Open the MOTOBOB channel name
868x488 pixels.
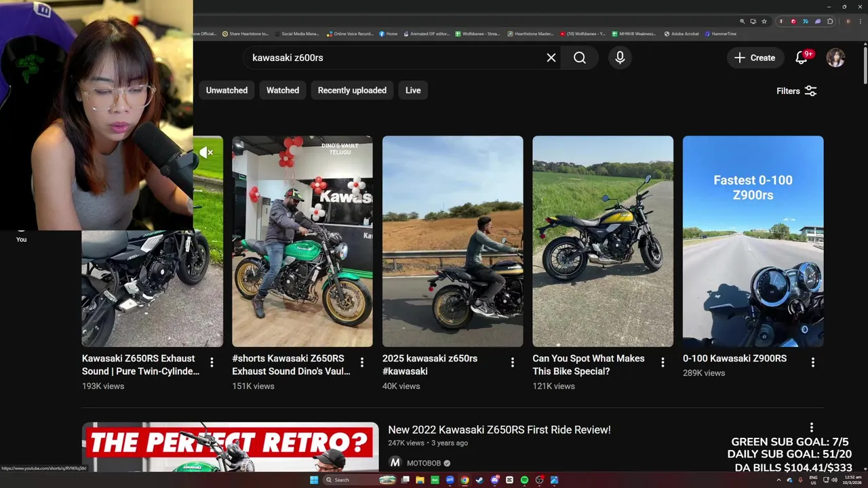[x=424, y=463]
